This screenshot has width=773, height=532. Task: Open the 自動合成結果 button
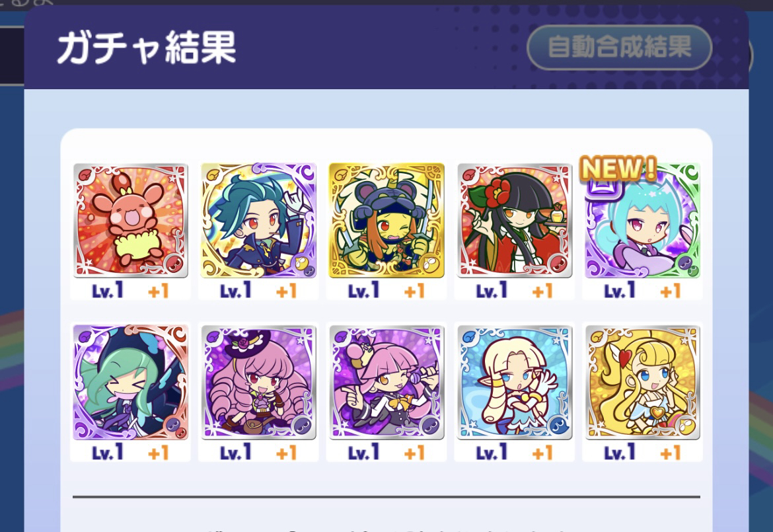pos(619,48)
